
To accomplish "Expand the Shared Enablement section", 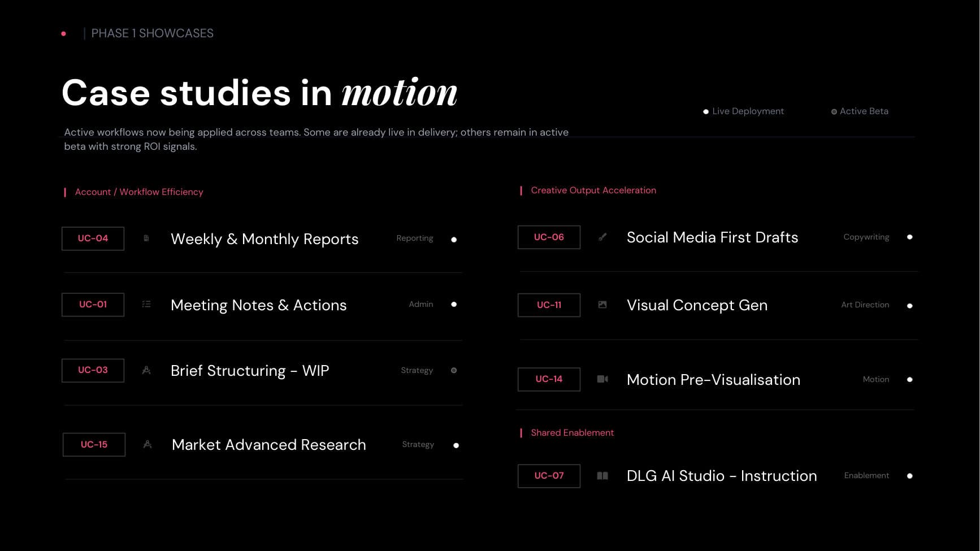I will pos(572,432).
